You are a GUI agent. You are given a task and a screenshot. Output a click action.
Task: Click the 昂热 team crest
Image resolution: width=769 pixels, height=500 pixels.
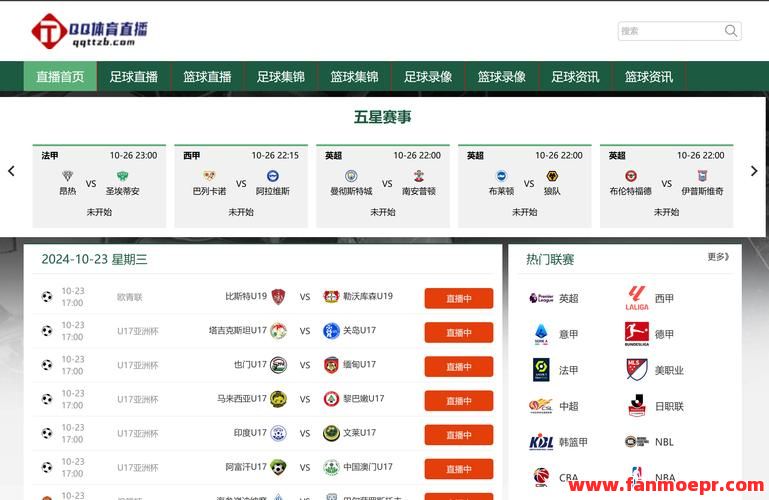68,175
